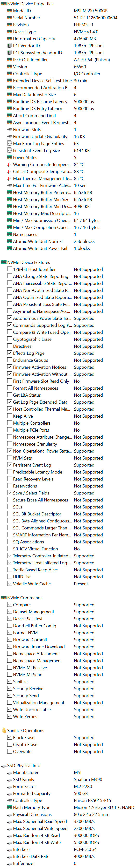
Task: Toggle the Write Zeroes checkbox
Action: coord(9,717)
